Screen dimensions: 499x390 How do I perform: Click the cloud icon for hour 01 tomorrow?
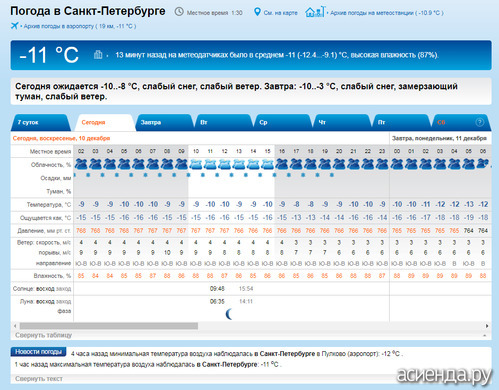click(x=411, y=164)
